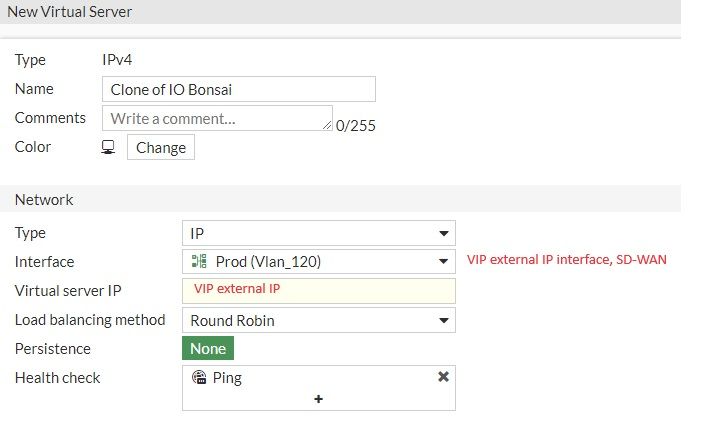Image resolution: width=720 pixels, height=437 pixels.
Task: Expand the Load balancing method arrow
Action: click(443, 321)
